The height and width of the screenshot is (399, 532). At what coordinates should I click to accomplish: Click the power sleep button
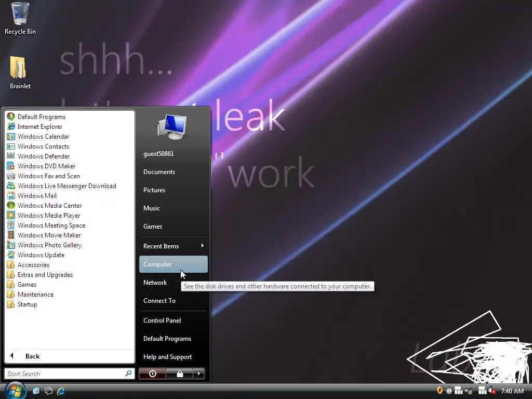click(x=152, y=374)
